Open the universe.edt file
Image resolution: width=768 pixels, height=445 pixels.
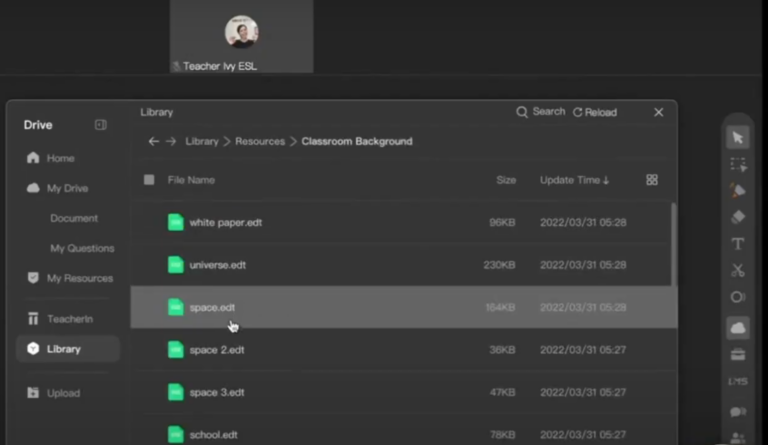pos(217,265)
